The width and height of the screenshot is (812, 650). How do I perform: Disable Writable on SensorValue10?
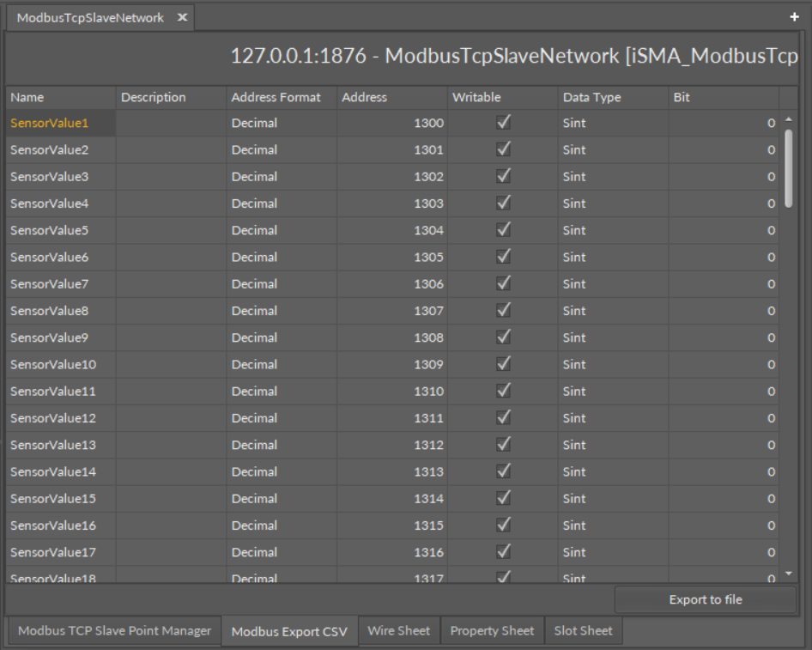[x=504, y=364]
